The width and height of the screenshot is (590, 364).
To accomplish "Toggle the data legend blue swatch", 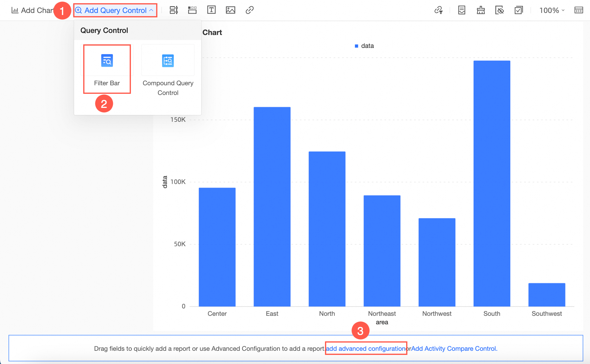I will pos(356,46).
